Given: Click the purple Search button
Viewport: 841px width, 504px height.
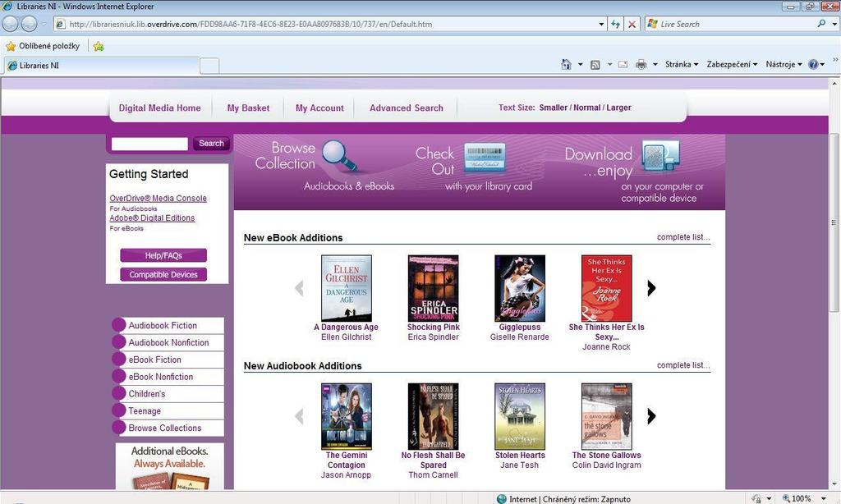Looking at the screenshot, I should [211, 144].
